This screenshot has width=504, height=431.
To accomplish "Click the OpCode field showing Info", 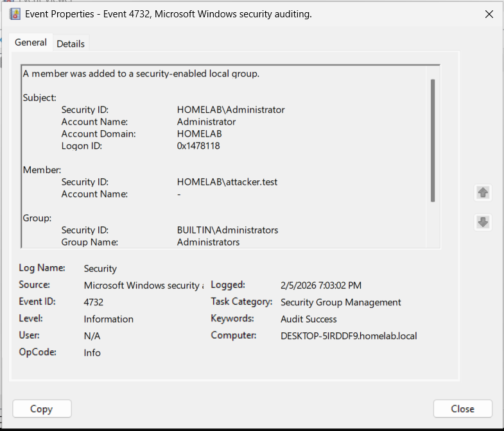I will click(92, 352).
